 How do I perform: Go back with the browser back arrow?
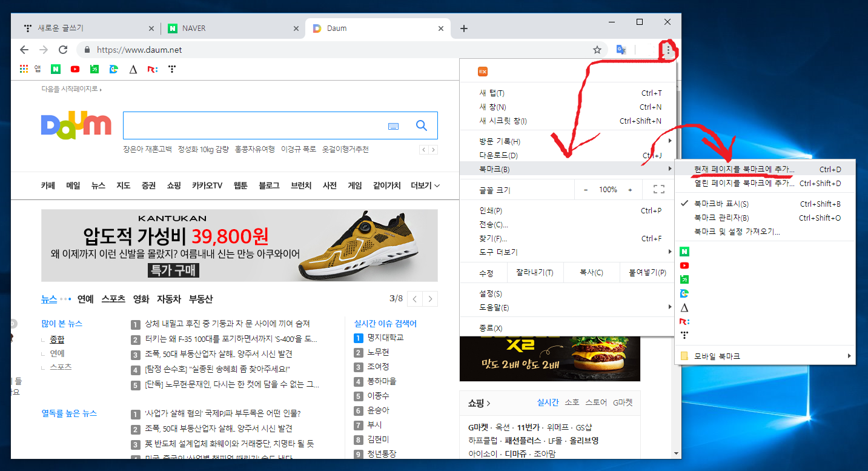pyautogui.click(x=24, y=50)
